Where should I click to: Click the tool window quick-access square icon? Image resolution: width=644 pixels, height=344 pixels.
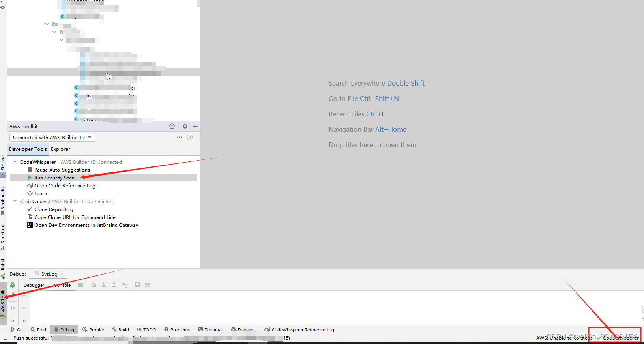point(5,338)
